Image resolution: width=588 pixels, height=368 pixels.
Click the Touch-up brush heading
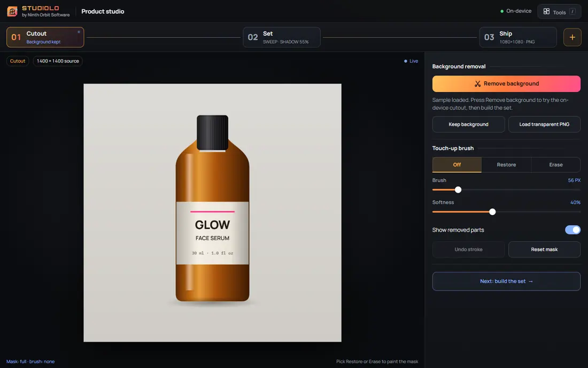coord(453,148)
